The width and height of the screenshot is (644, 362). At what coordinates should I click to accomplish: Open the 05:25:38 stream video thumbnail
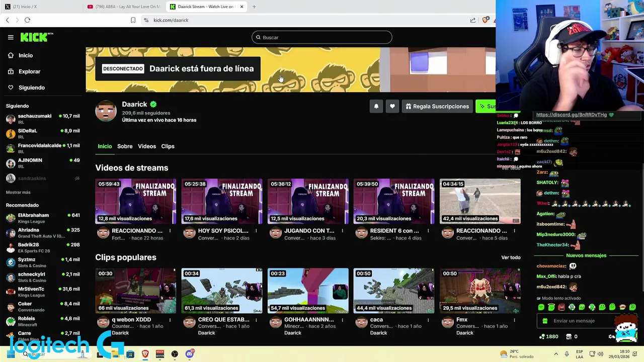[222, 201]
